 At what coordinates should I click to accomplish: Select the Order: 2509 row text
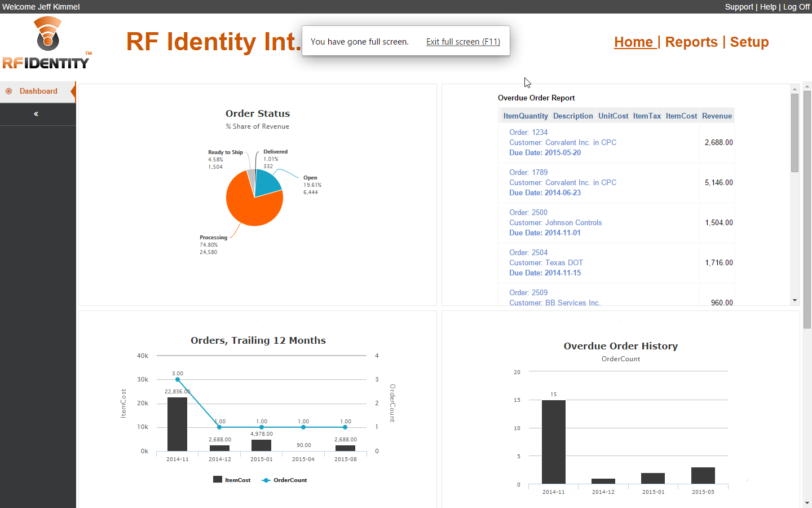(528, 292)
